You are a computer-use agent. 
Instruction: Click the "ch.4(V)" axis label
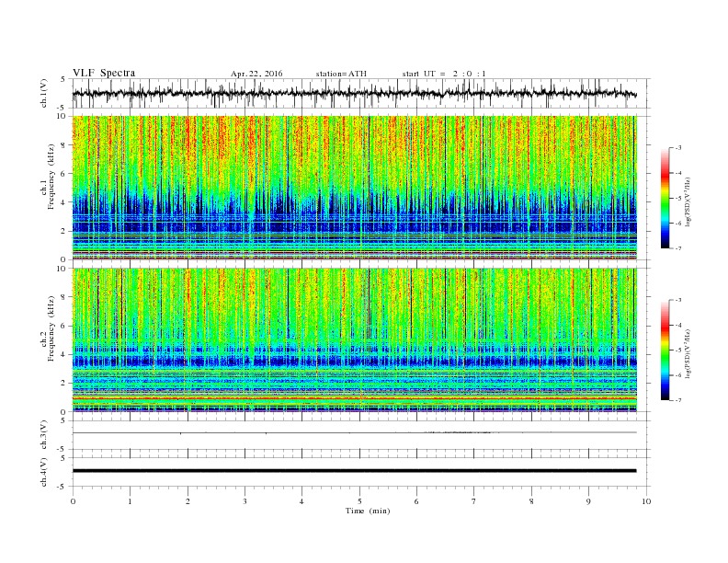point(44,473)
